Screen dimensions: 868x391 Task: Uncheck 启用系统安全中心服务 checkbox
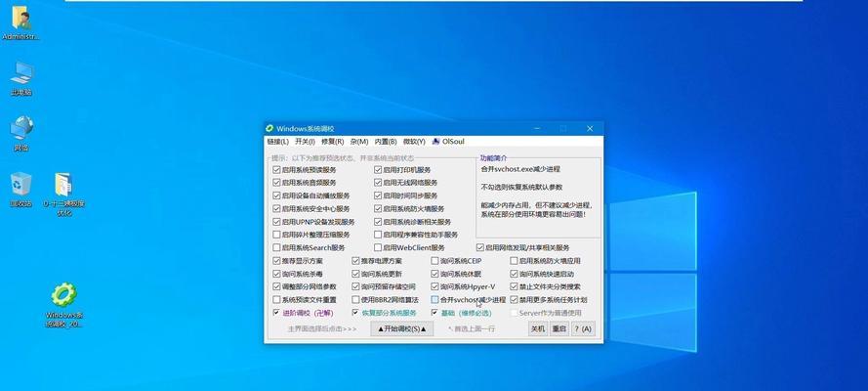(x=276, y=209)
